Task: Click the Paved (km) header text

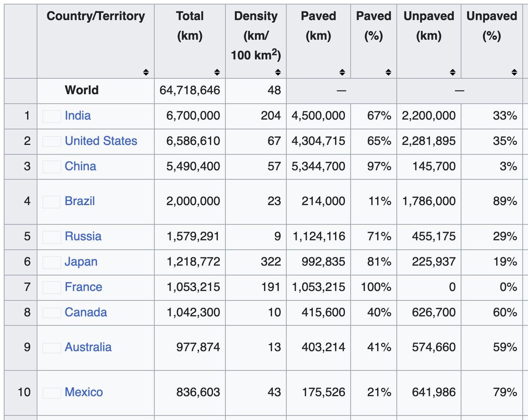Action: 319,26
